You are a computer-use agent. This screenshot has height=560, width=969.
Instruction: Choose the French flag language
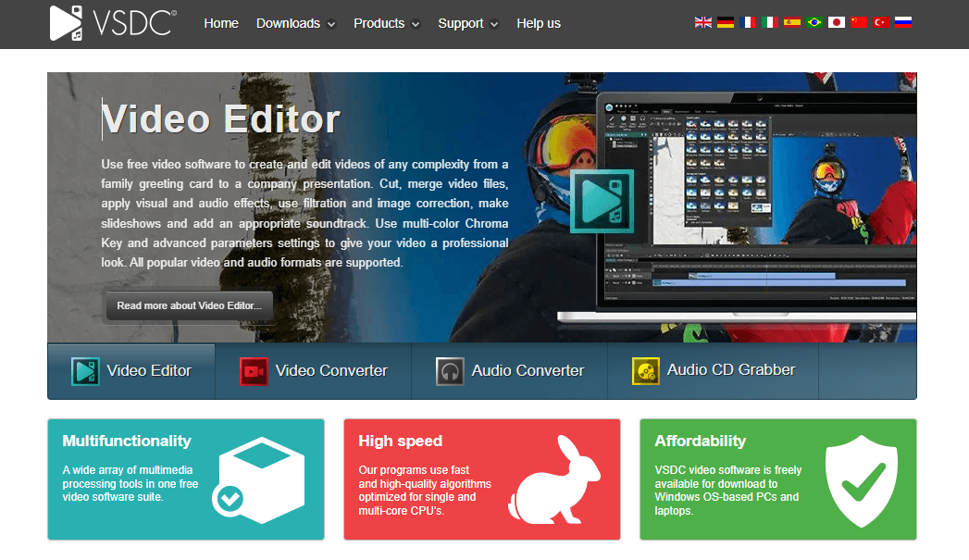[747, 22]
